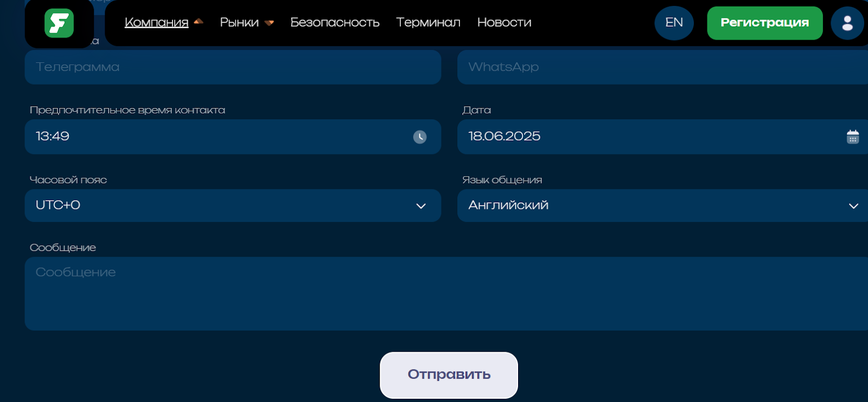Image resolution: width=868 pixels, height=402 pixels.
Task: Click the clock icon in time field
Action: (x=420, y=137)
